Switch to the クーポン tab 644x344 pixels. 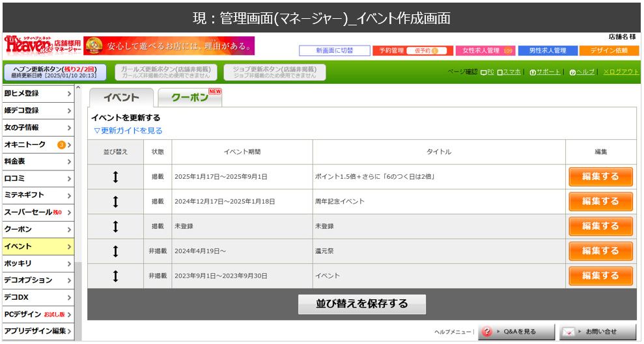[x=189, y=98]
